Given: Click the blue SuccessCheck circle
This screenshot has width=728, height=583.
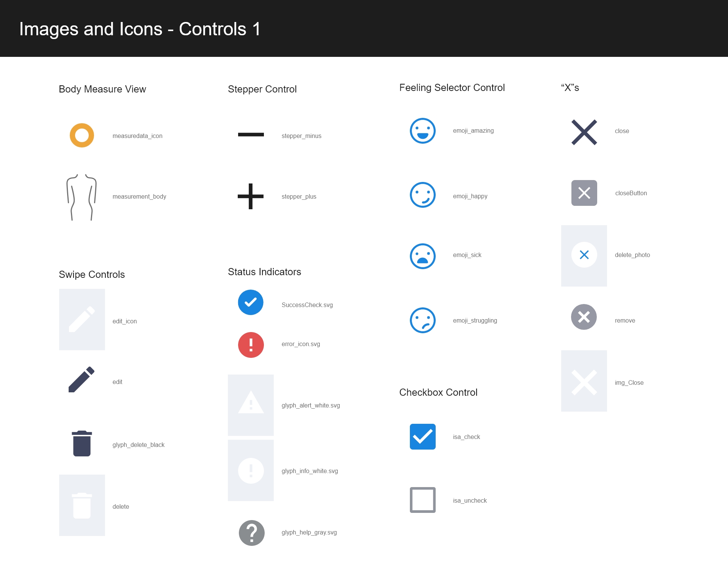Looking at the screenshot, I should 251,302.
